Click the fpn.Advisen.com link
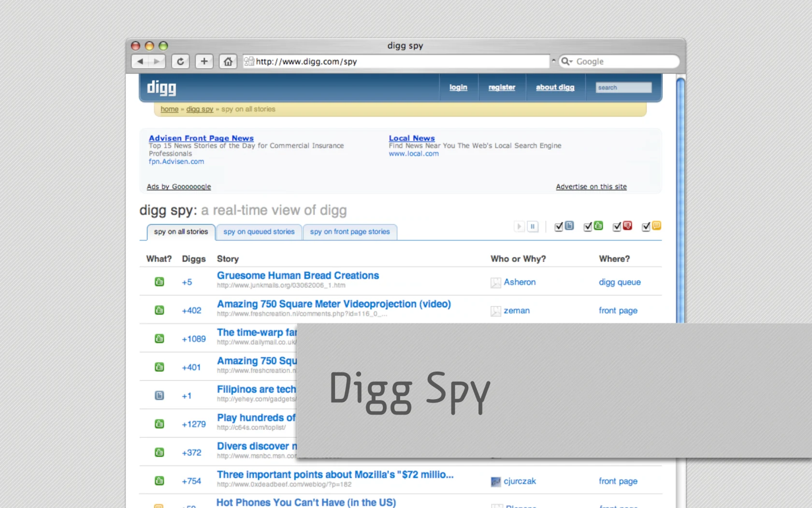 176,162
